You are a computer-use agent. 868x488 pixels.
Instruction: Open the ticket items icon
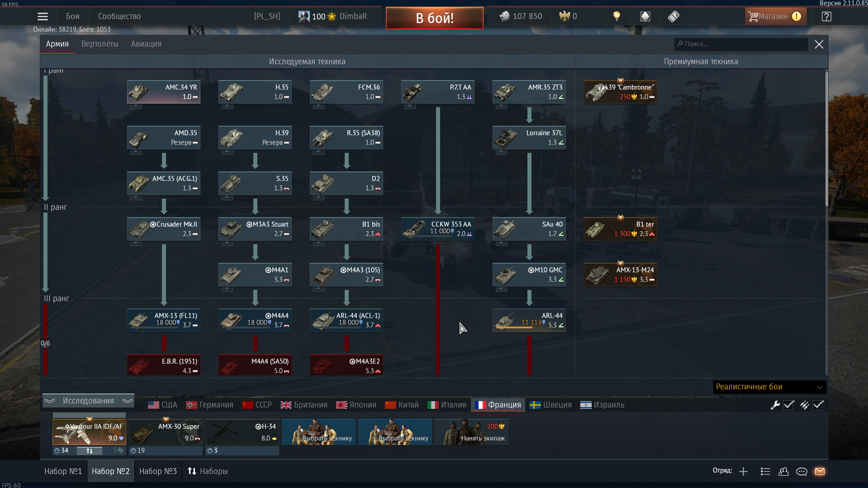(674, 16)
